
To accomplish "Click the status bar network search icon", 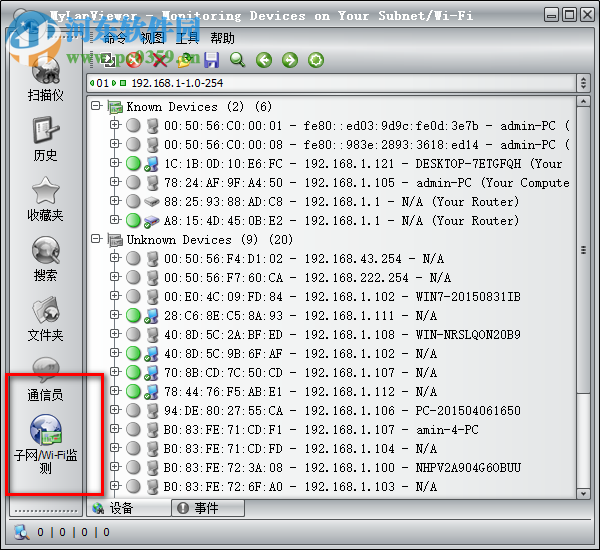I will point(22,532).
